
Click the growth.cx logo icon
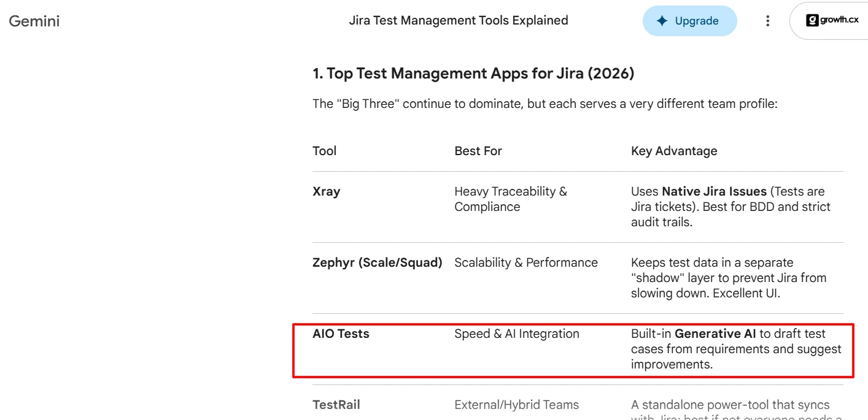812,20
